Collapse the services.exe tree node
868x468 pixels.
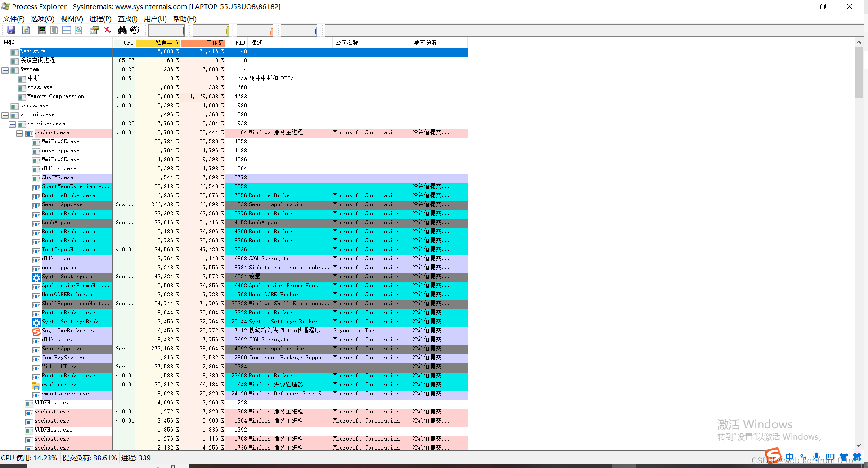[12, 124]
